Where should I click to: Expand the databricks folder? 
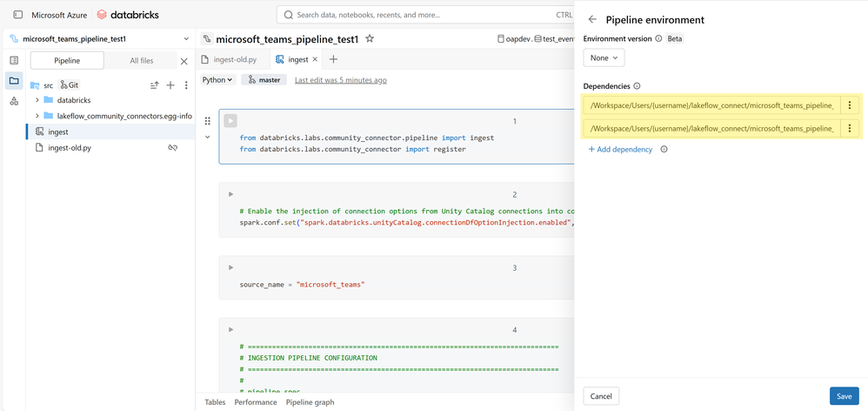coord(37,100)
